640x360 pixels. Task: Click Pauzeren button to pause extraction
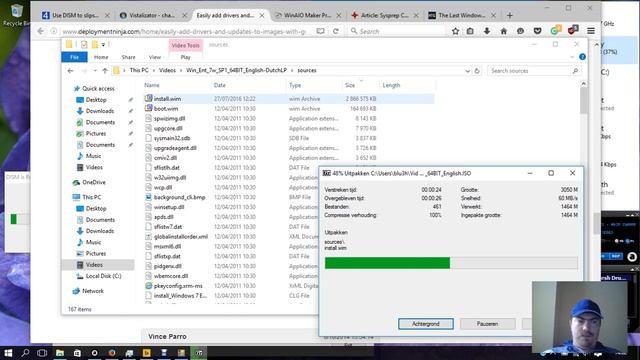pyautogui.click(x=487, y=324)
